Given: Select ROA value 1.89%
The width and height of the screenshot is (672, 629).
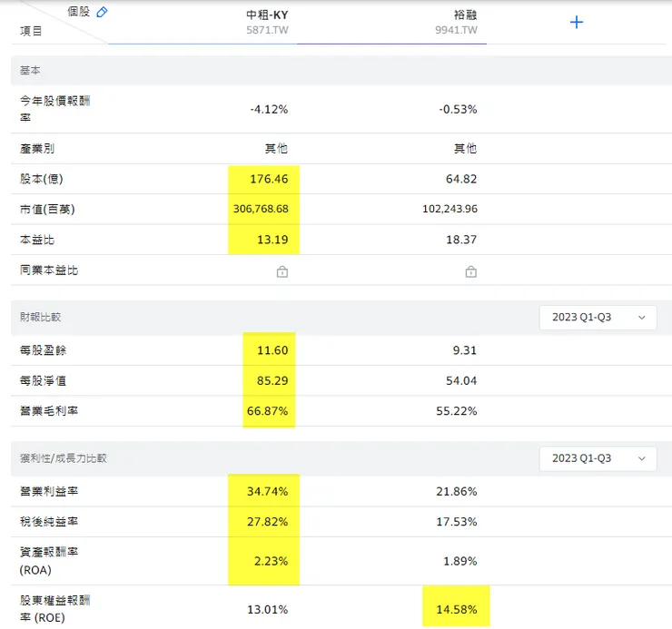Looking at the screenshot, I should [460, 561].
